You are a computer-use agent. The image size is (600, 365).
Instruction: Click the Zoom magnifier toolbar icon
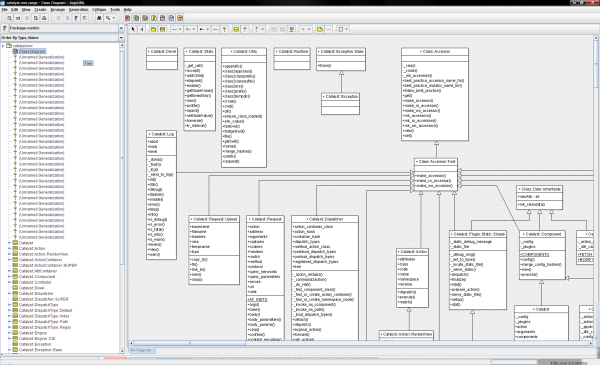(108, 18)
